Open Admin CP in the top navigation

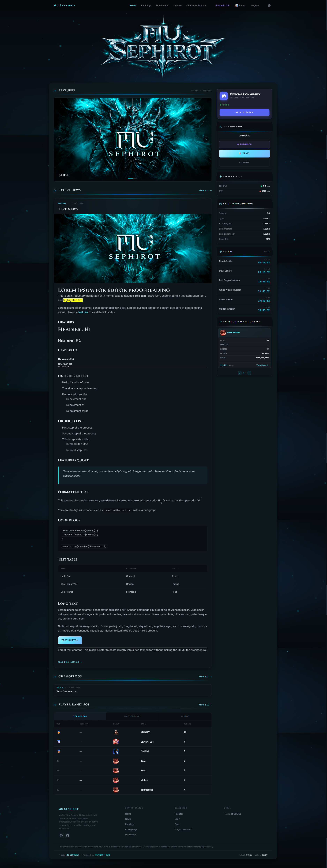tap(222, 5)
